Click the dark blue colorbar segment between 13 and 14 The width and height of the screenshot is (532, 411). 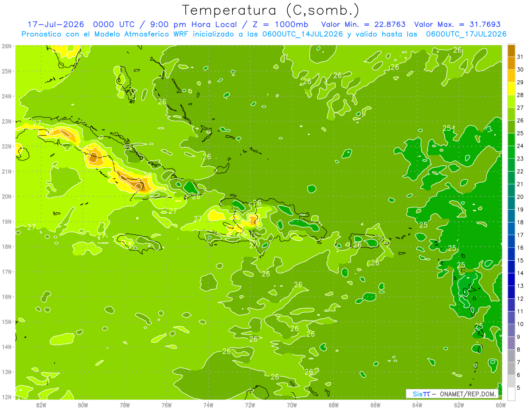click(511, 279)
